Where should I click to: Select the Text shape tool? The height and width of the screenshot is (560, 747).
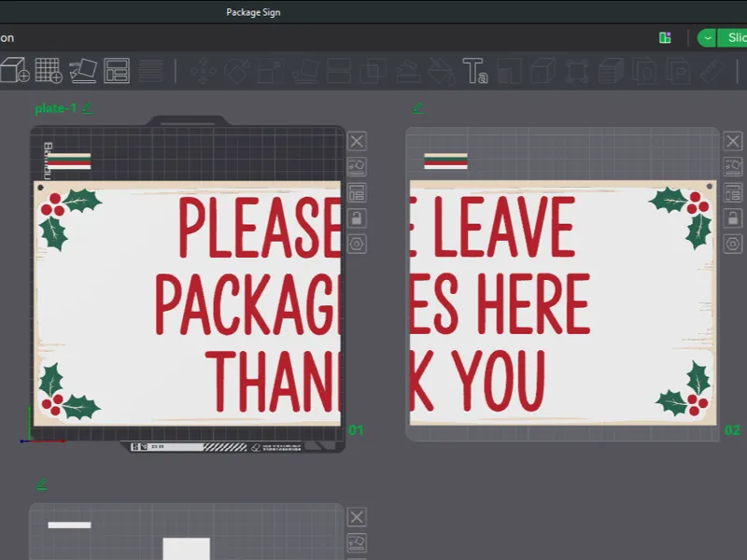[475, 71]
